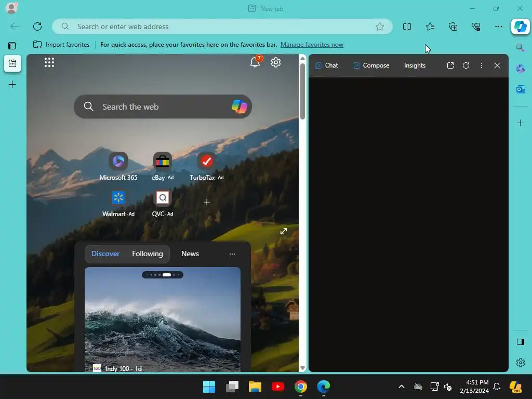Screen dimensions: 532x399
Task: Open Copilot link in a new tab
Action: [450, 65]
